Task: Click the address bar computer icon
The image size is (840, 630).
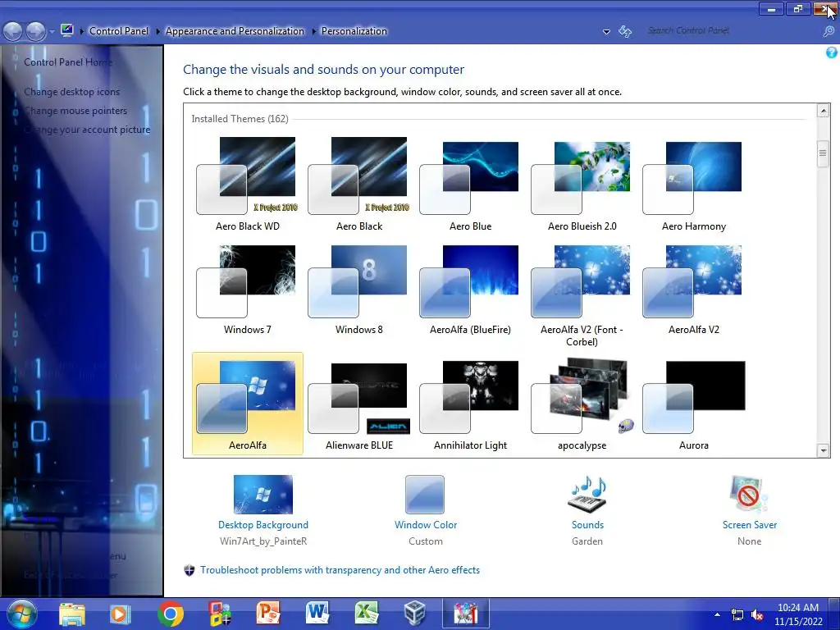Action: 67,30
